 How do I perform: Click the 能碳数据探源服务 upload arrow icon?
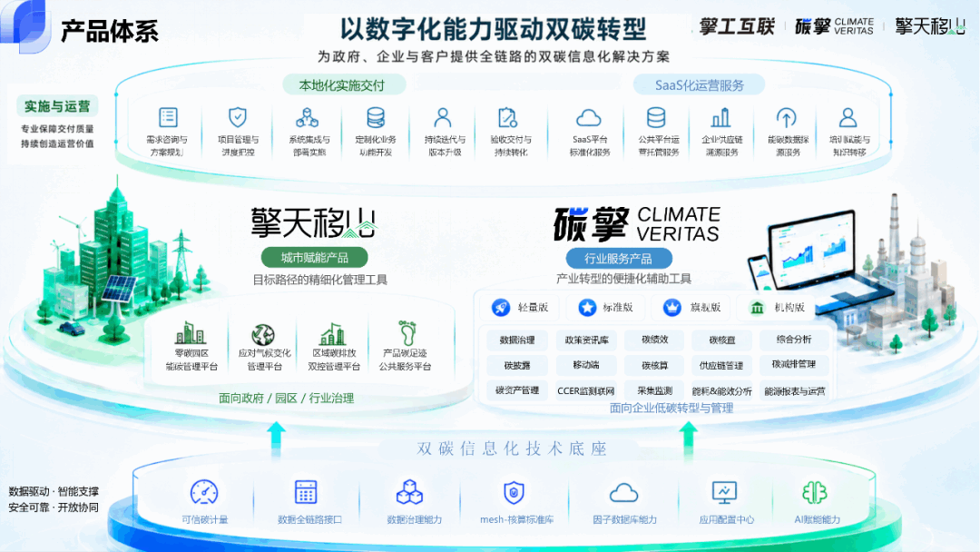786,117
